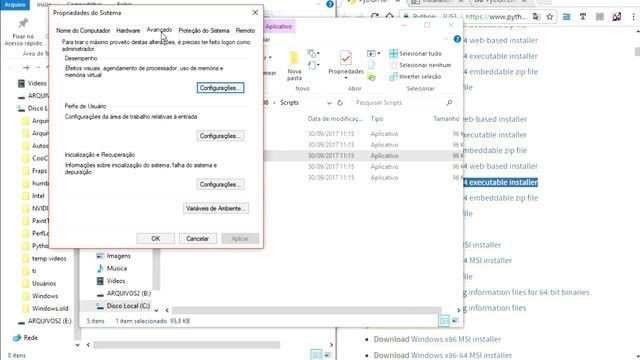Open Nova pasta in Scripts window ribbon

pos(294,65)
